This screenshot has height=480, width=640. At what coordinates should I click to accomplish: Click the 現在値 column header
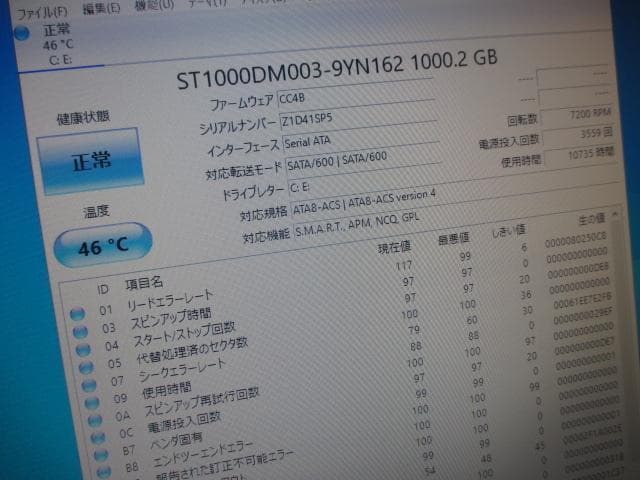[x=393, y=247]
